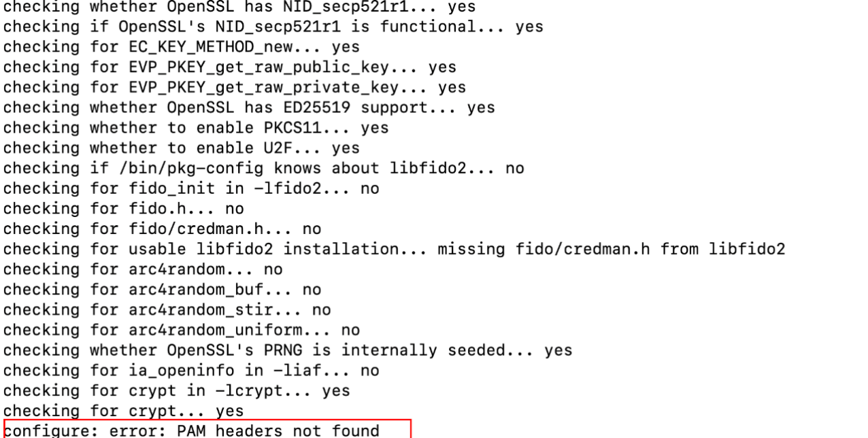Click the U2F enable check line
Screen dimensions: 868x438
(x=182, y=148)
